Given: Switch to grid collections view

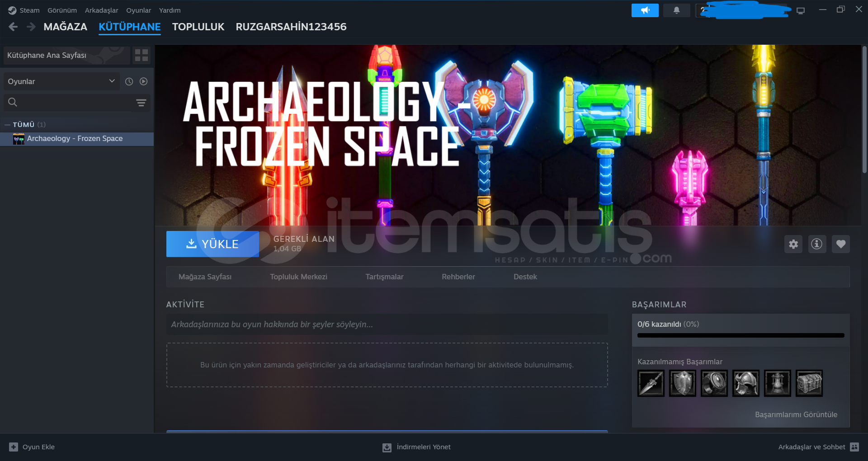Looking at the screenshot, I should (142, 55).
